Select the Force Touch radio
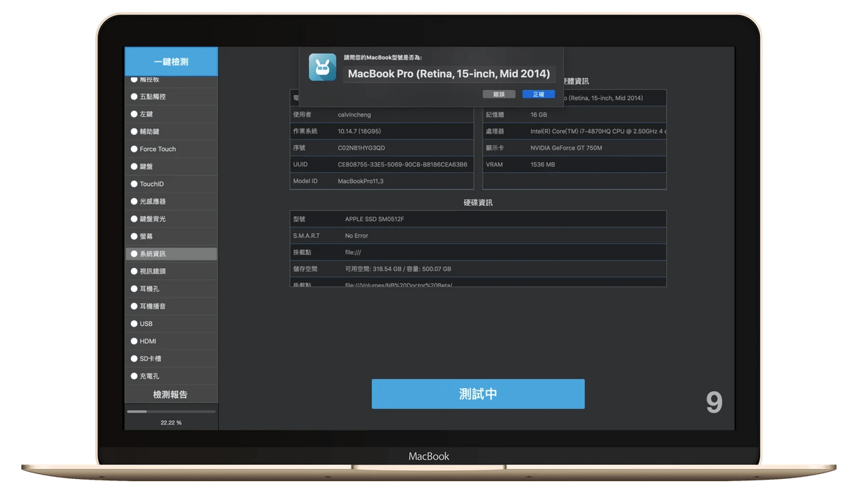858x504 pixels. [134, 149]
